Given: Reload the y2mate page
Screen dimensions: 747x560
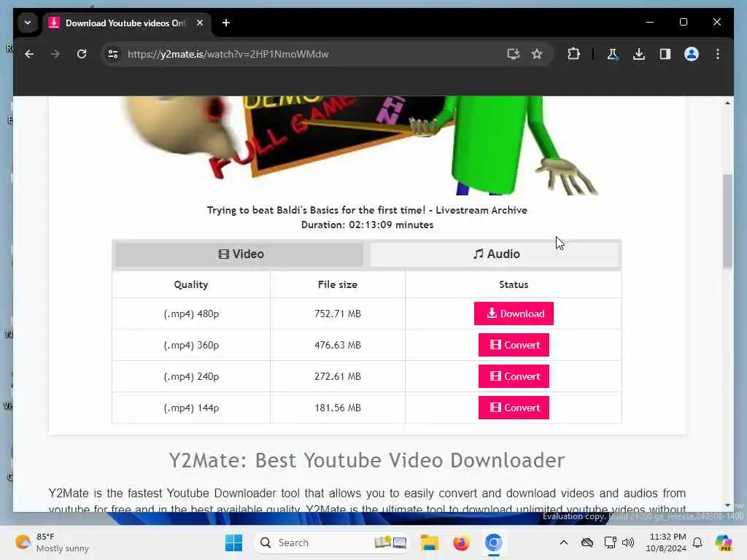Looking at the screenshot, I should tap(82, 54).
